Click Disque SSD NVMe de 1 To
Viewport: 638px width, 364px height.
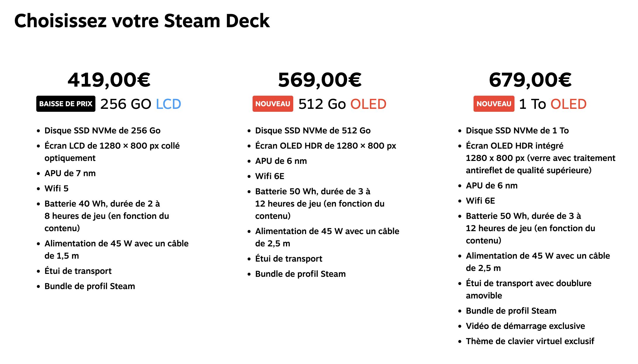pos(517,131)
